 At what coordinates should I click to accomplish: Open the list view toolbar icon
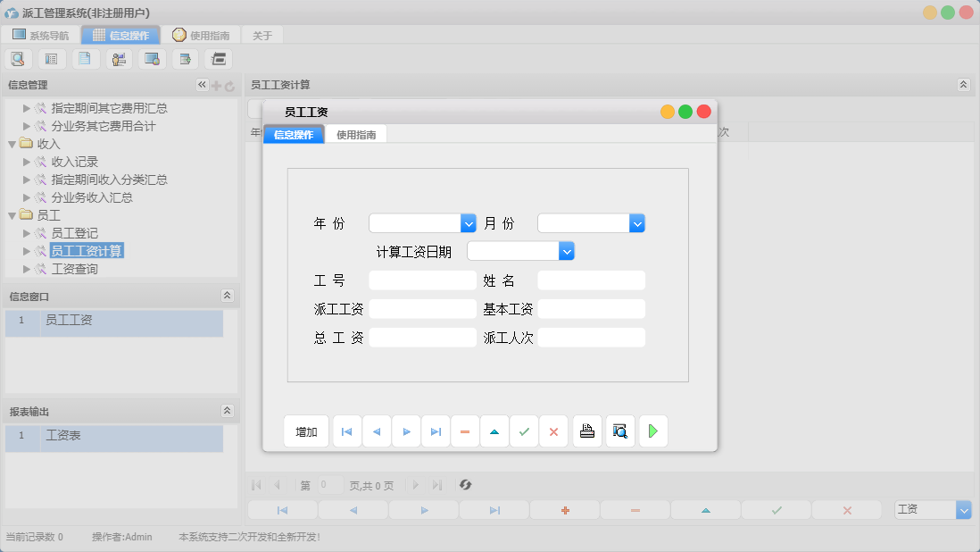[51, 58]
